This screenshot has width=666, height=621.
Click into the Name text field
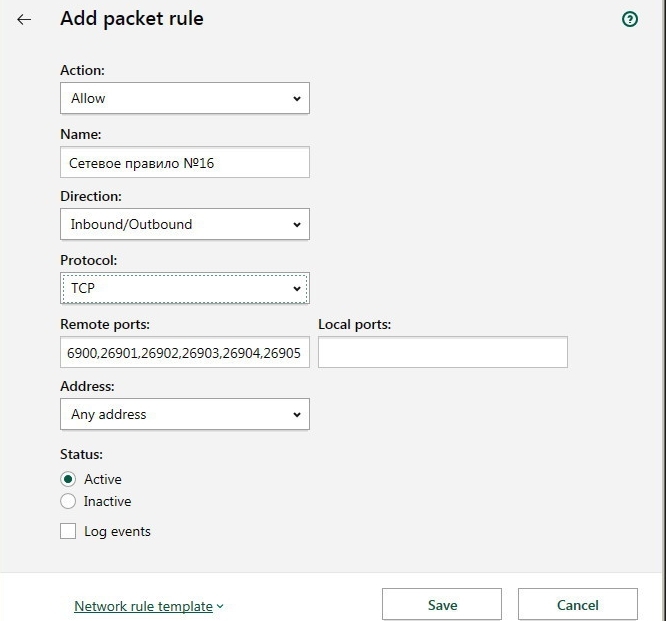point(184,162)
